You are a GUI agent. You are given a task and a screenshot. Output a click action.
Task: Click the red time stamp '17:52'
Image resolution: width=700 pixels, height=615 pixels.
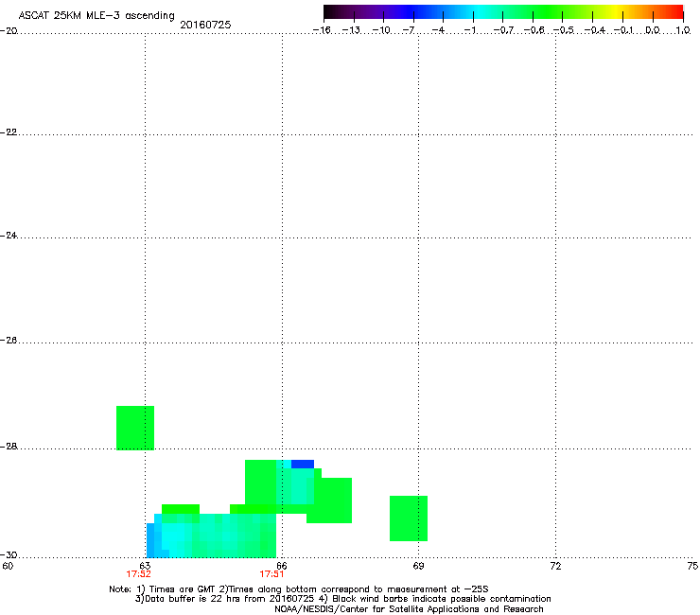point(138,574)
